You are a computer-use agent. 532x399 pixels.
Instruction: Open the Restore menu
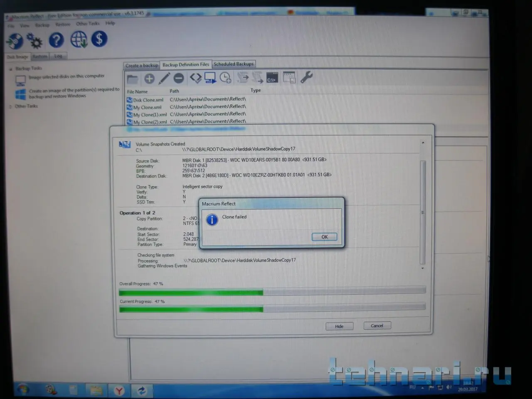[x=63, y=25]
